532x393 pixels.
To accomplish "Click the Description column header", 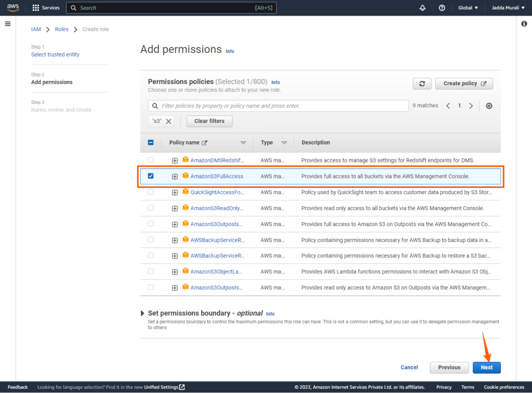I will (x=315, y=142).
